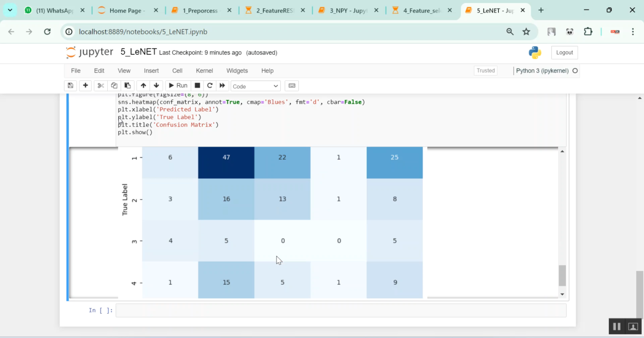Click the empty input cell below output
This screenshot has height=338, width=644.
[x=340, y=311]
